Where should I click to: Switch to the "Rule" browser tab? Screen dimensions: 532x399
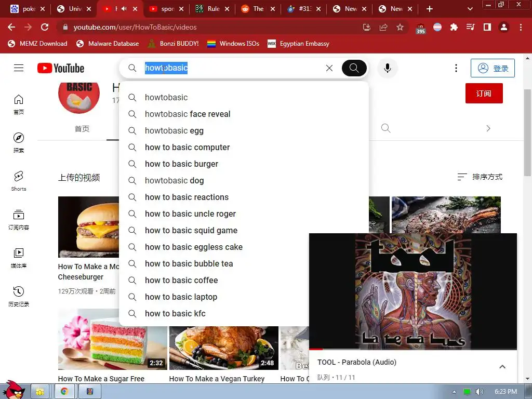point(212,9)
